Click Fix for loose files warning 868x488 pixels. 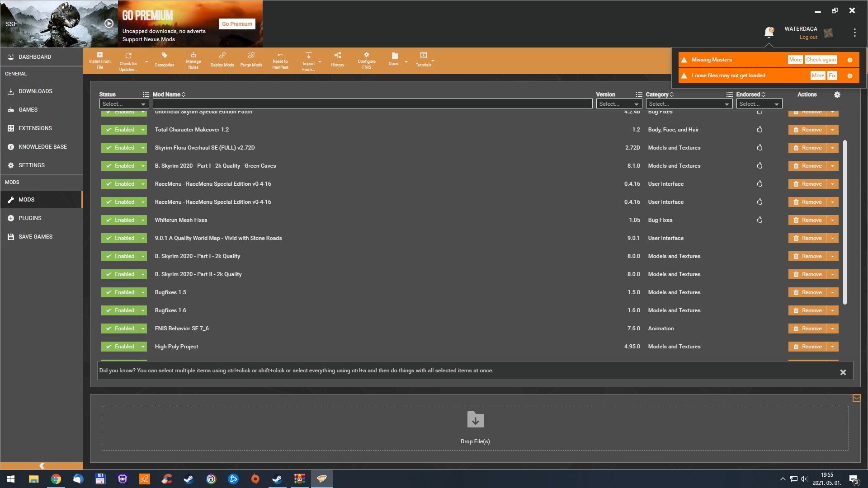click(832, 75)
